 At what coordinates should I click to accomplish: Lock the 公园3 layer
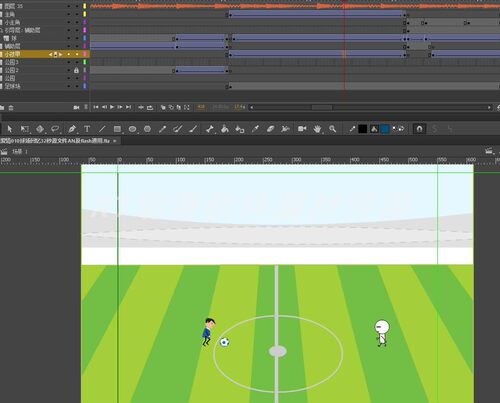[77, 62]
